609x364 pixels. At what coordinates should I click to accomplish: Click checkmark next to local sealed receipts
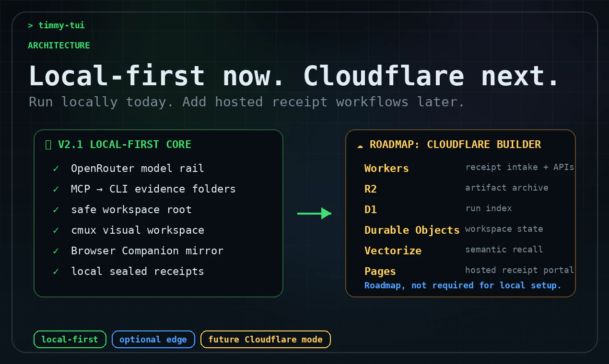point(56,272)
